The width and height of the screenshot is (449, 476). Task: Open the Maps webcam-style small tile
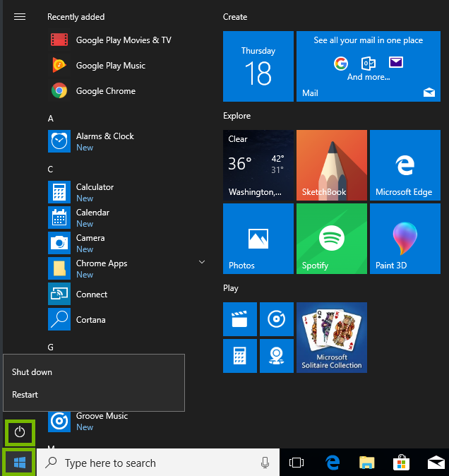coord(277,356)
